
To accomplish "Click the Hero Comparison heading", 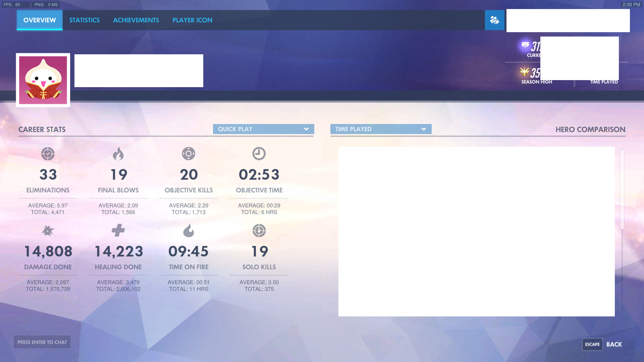I will 590,130.
